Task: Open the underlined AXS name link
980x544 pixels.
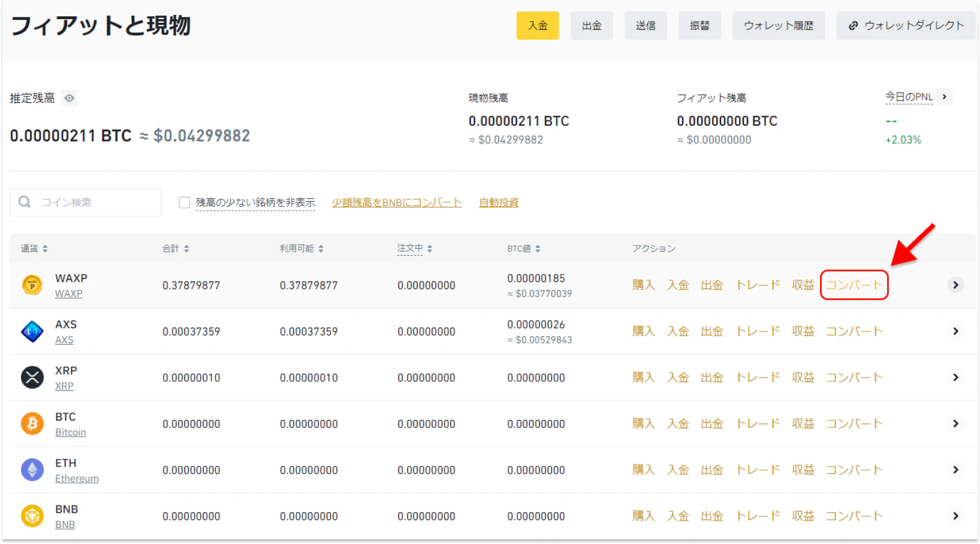Action: coord(64,340)
